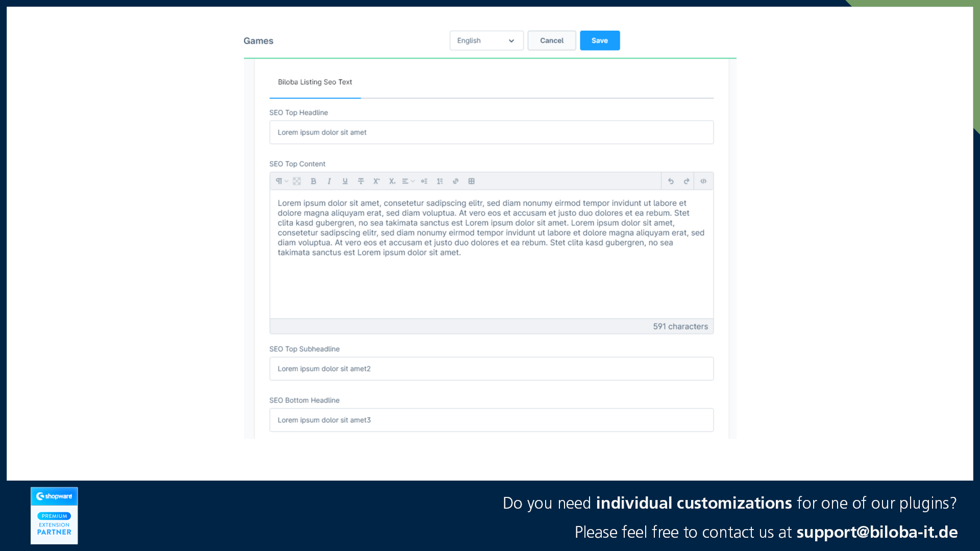Apply superscript formatting

377,181
